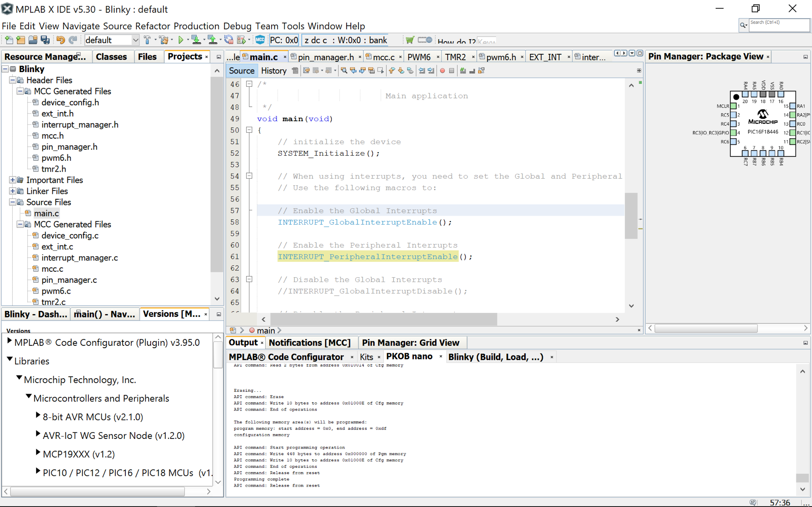Viewport: 812px width, 507px height.
Task: Go to next bookmark
Action: 401,71
